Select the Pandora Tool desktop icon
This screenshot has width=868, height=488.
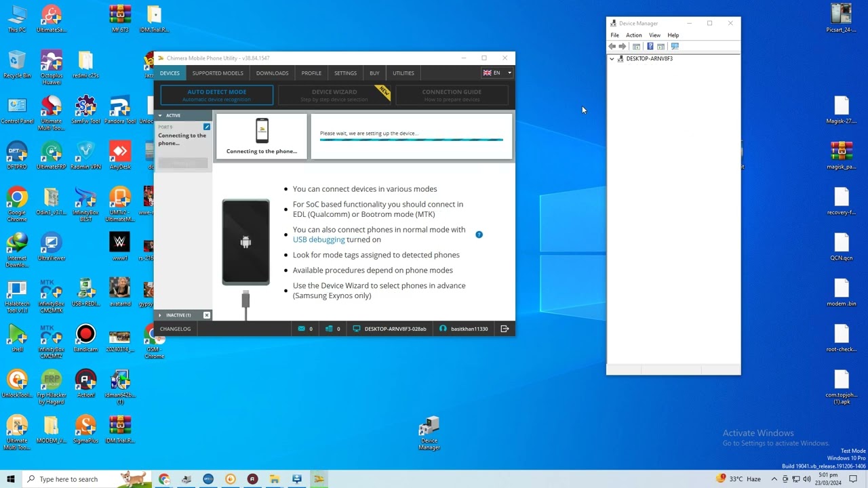[x=120, y=109]
